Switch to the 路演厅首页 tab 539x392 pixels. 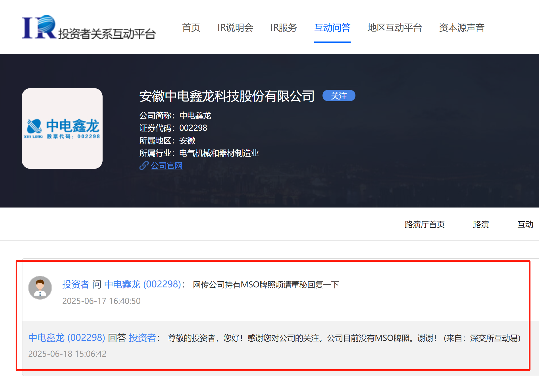click(x=424, y=225)
